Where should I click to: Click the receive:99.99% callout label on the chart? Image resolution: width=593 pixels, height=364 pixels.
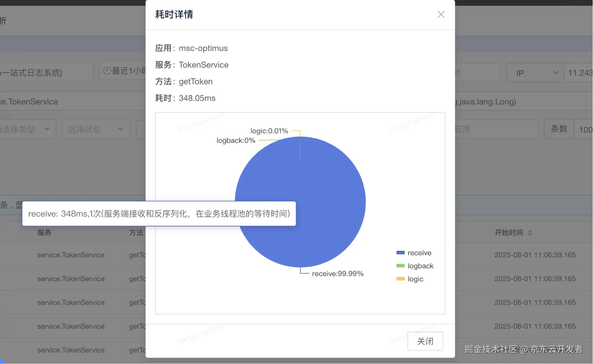coord(337,273)
